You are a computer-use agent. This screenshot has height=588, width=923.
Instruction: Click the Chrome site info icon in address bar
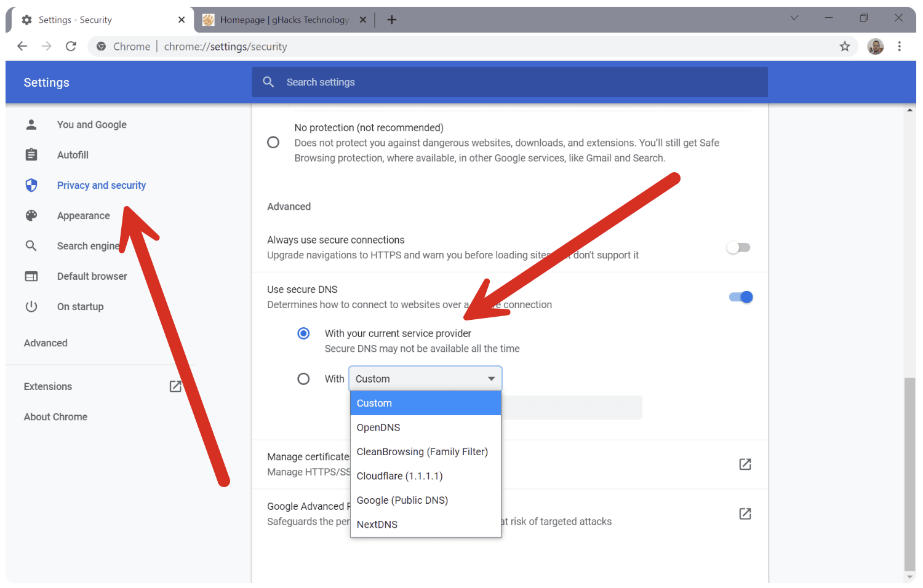[x=102, y=46]
